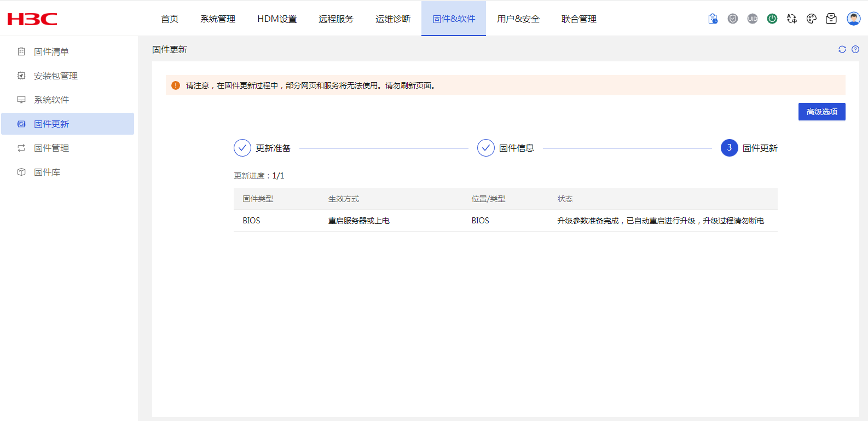Screen dimensions: 868x421
Task: Click the 生效方式 column header
Action: (x=344, y=199)
